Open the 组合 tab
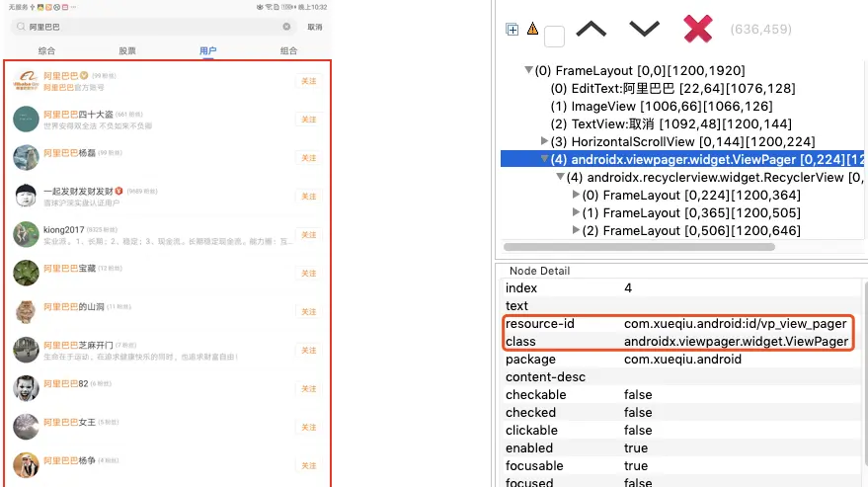 point(288,50)
